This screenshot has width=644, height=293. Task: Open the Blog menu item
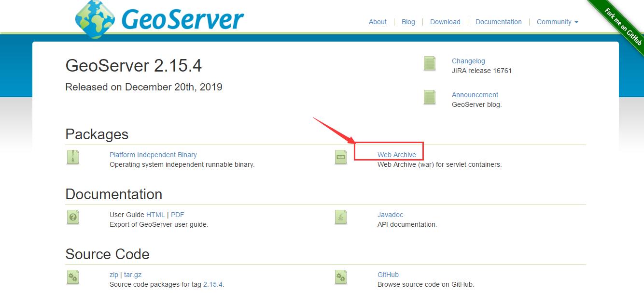pos(408,22)
